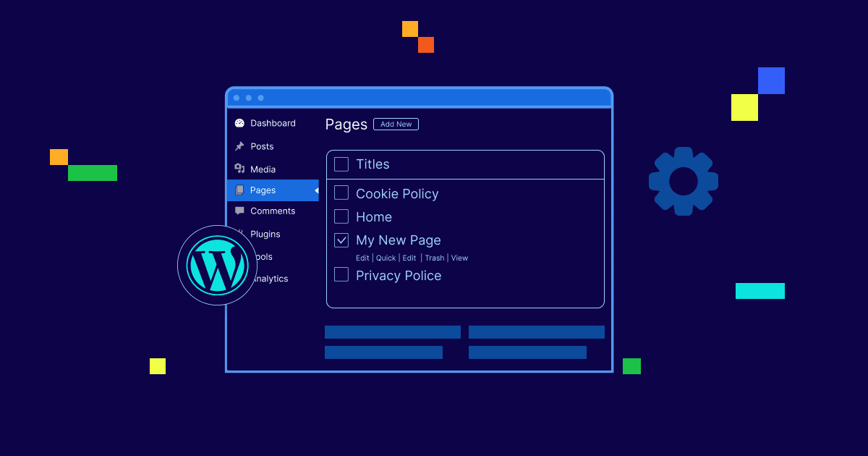Click the Pages document icon in sidebar
Screen dimensions: 868x456
click(239, 190)
